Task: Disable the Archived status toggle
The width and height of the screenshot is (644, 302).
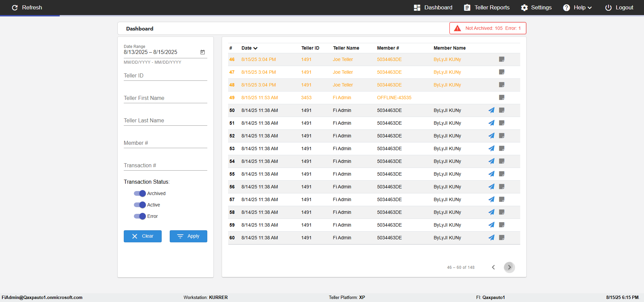Action: [140, 193]
